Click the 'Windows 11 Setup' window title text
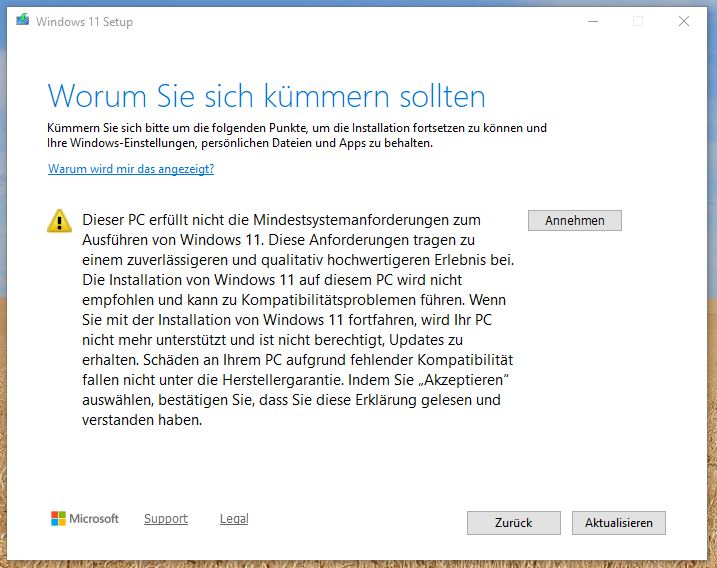 [x=85, y=21]
